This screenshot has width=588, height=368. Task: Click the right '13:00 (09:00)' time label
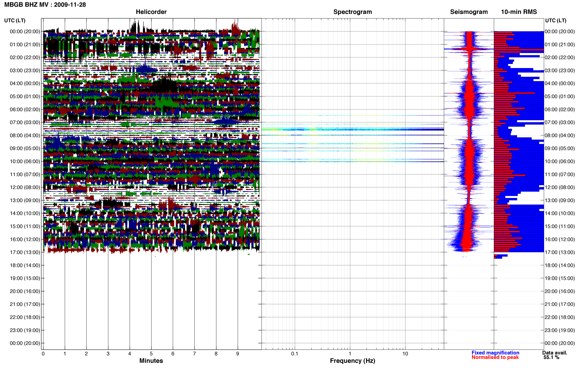pos(560,200)
